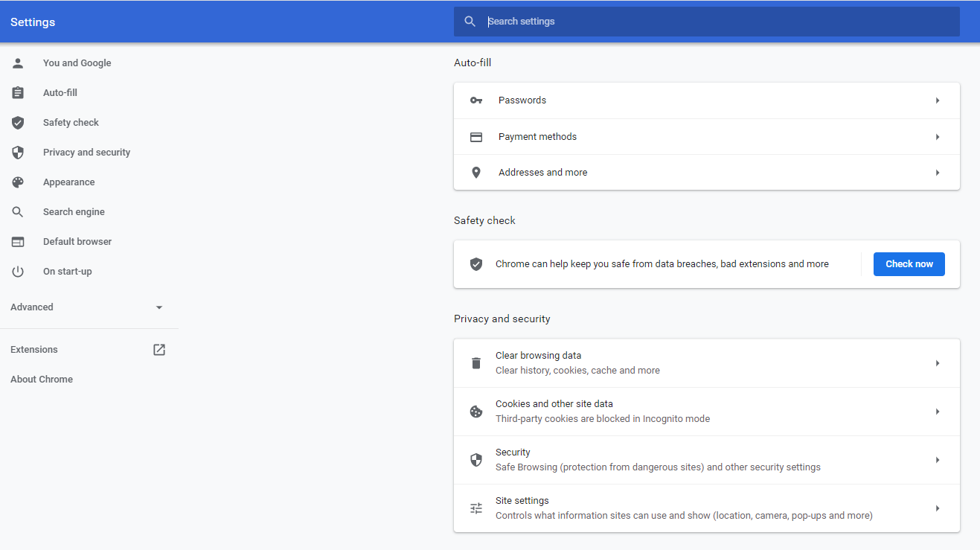This screenshot has width=980, height=550.
Task: Click the Clear browsing data title
Action: 539,356
